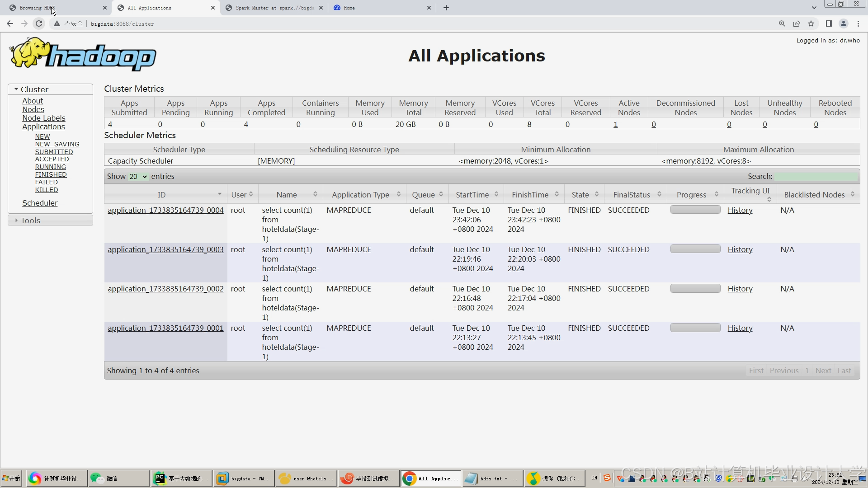Open the Show entries count dropdown
The image size is (868, 488).
pyautogui.click(x=139, y=176)
